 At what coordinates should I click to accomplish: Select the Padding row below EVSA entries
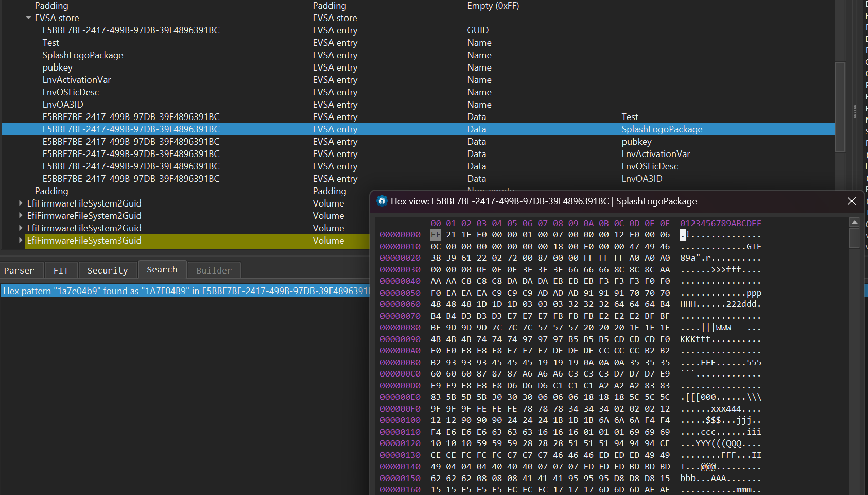click(x=185, y=191)
